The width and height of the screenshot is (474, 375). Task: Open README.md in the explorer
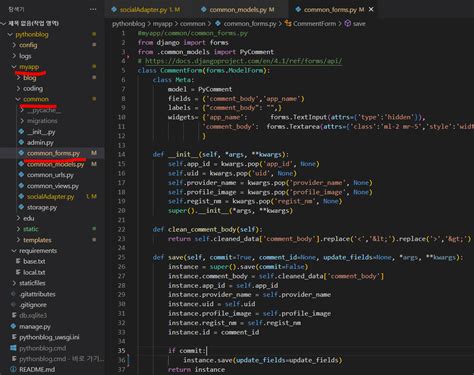[37, 369]
